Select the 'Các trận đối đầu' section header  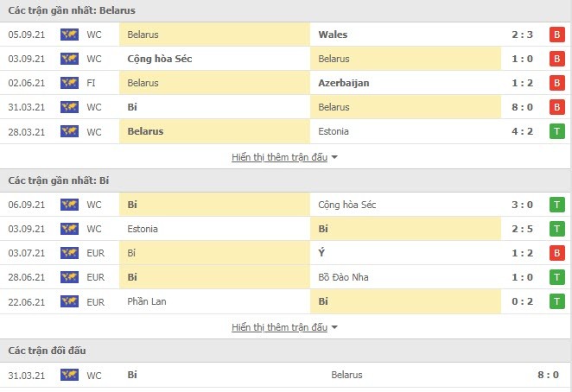pyautogui.click(x=47, y=351)
